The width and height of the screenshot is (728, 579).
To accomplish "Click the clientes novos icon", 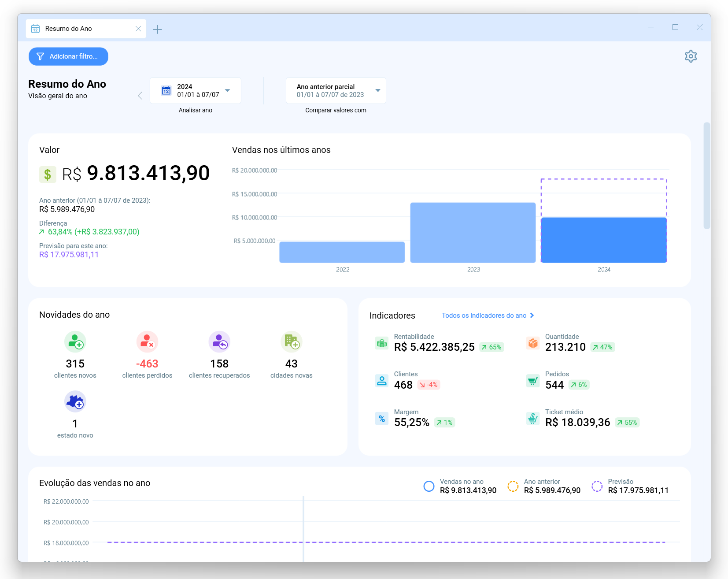I will coord(75,342).
